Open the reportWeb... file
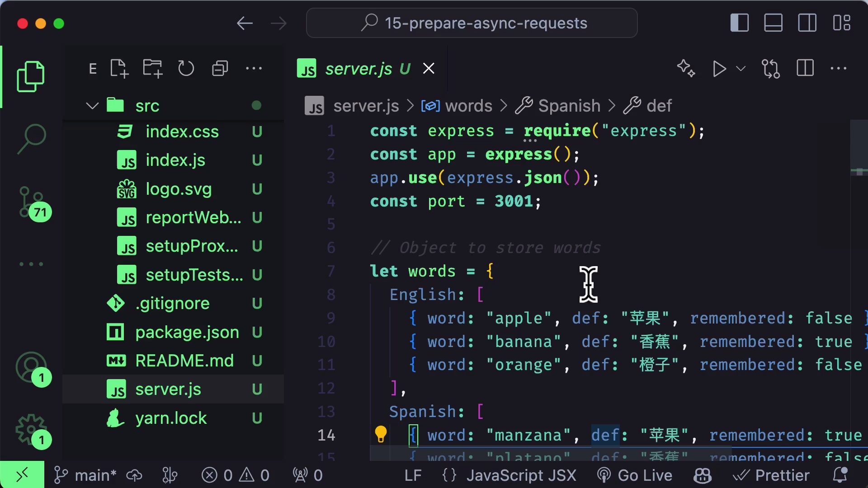This screenshot has width=868, height=488. click(173, 218)
